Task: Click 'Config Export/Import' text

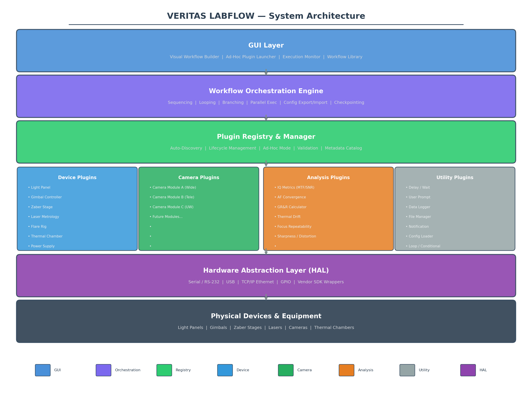Action: point(305,102)
